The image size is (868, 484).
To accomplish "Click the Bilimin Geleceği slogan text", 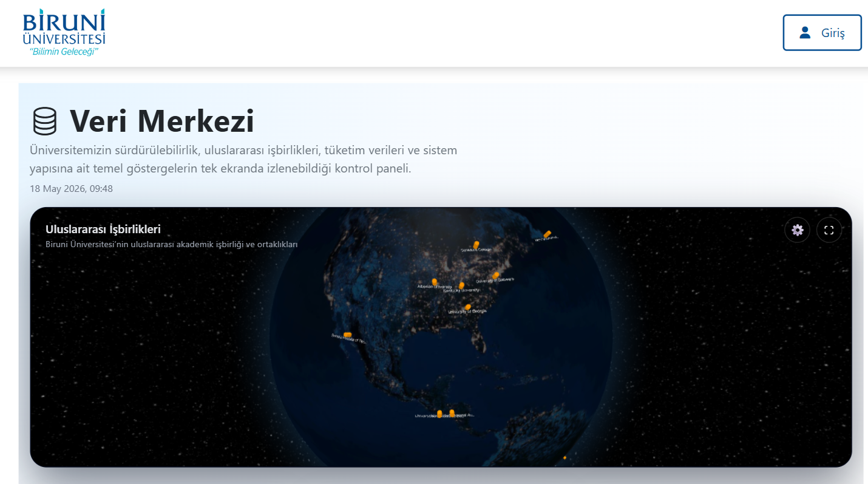I will 64,52.
